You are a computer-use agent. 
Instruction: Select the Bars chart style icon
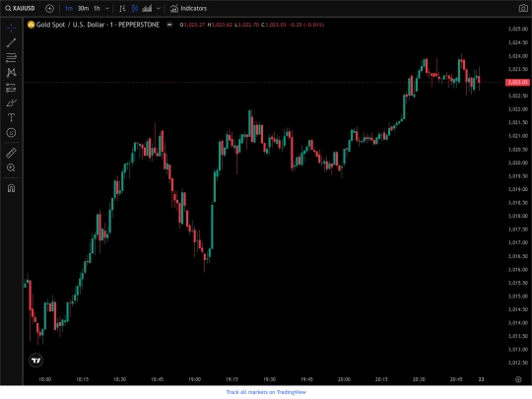(x=122, y=8)
